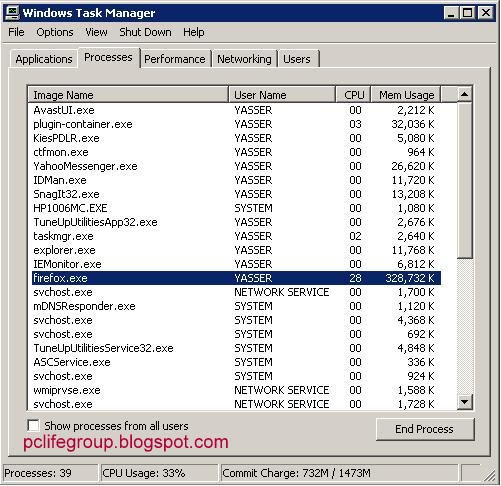Image resolution: width=501 pixels, height=486 pixels.
Task: Click svchost.exe using 692 K memory
Action: (236, 334)
